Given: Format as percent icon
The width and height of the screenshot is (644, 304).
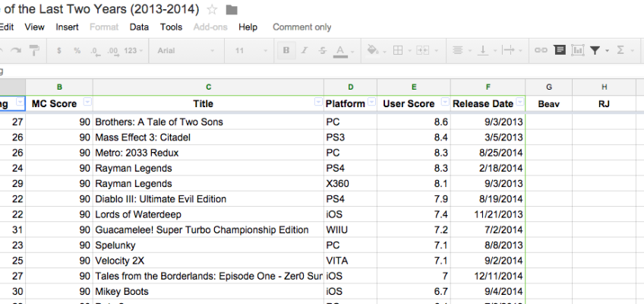Looking at the screenshot, I should pyautogui.click(x=77, y=50).
